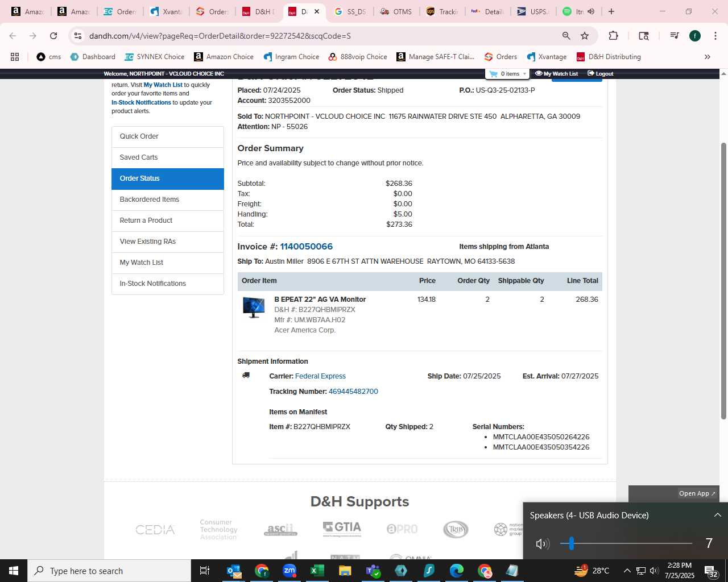Open File Explorer from the taskbar
The height and width of the screenshot is (582, 728).
(345, 571)
